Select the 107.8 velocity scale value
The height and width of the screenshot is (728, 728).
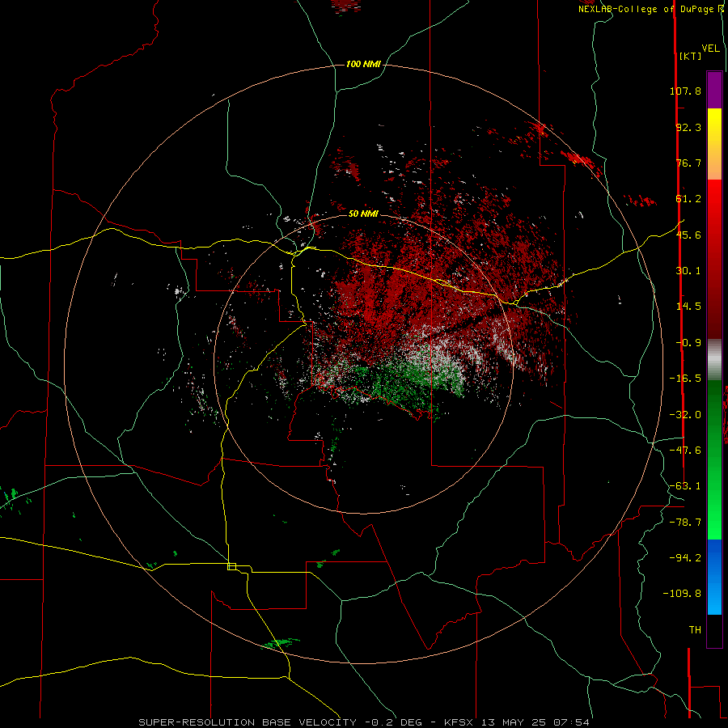(x=685, y=91)
